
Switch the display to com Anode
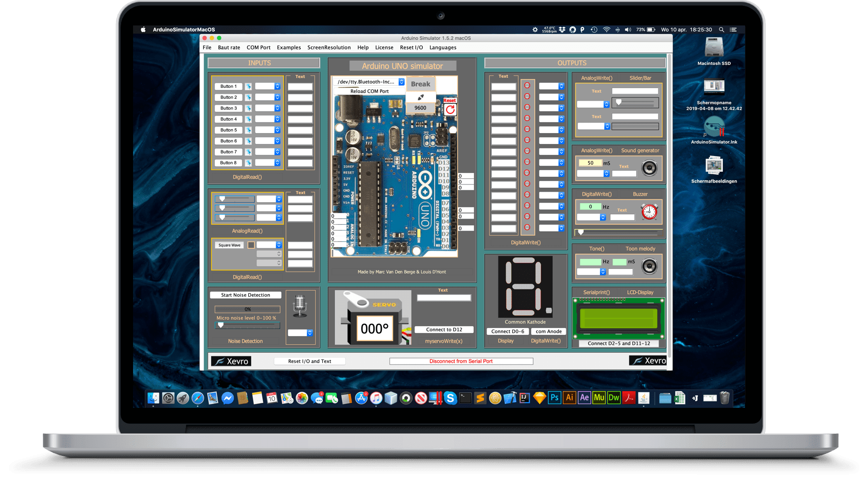(548, 331)
